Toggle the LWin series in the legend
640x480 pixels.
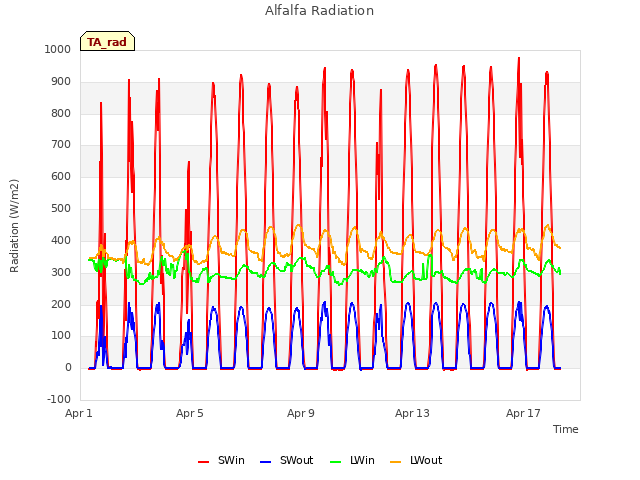(352, 460)
